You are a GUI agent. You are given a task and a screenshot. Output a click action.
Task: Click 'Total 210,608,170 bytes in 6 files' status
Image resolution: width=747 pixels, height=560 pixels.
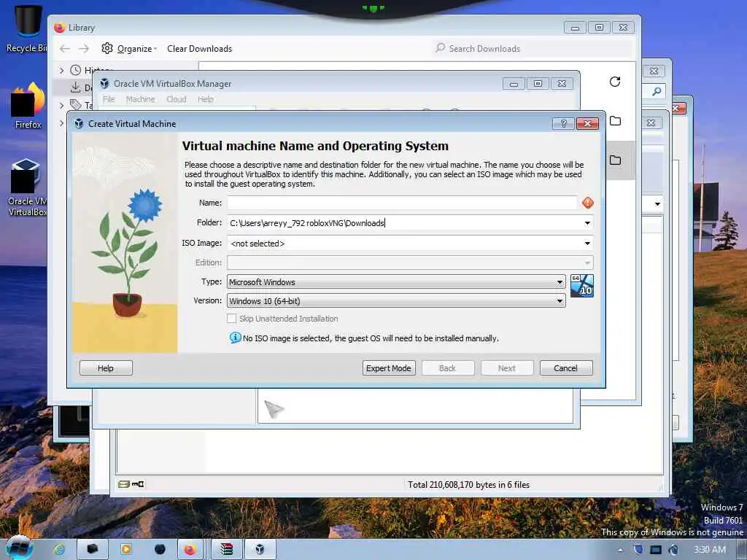pyautogui.click(x=469, y=485)
